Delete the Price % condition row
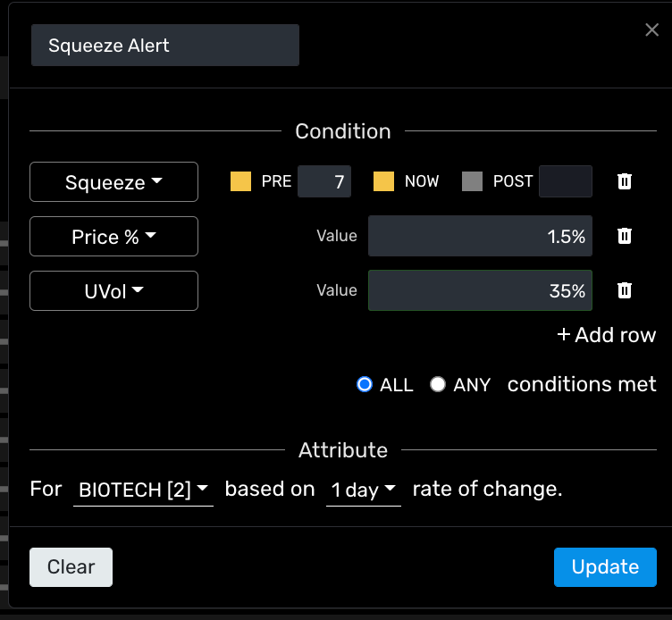672x620 pixels. [x=625, y=236]
